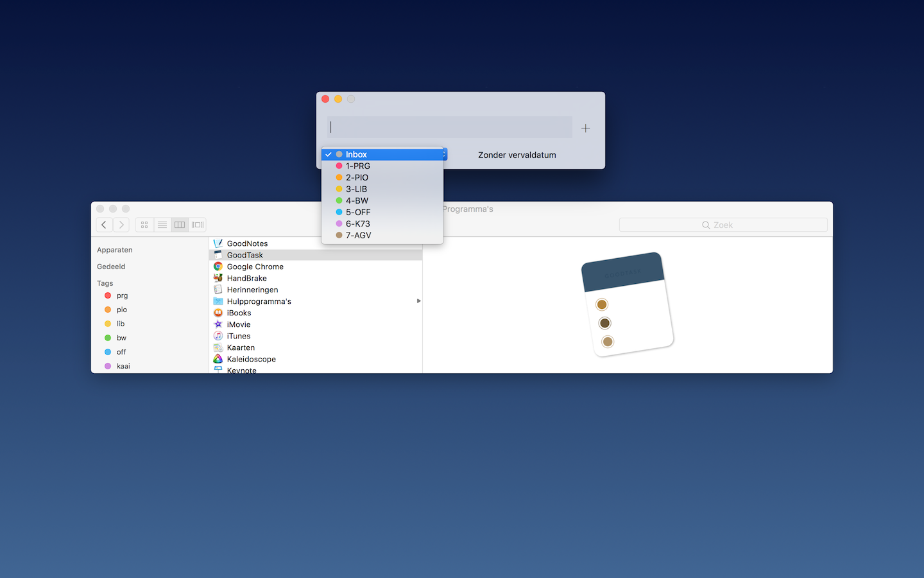Go forward in Finder window
The height and width of the screenshot is (578, 924).
[121, 225]
